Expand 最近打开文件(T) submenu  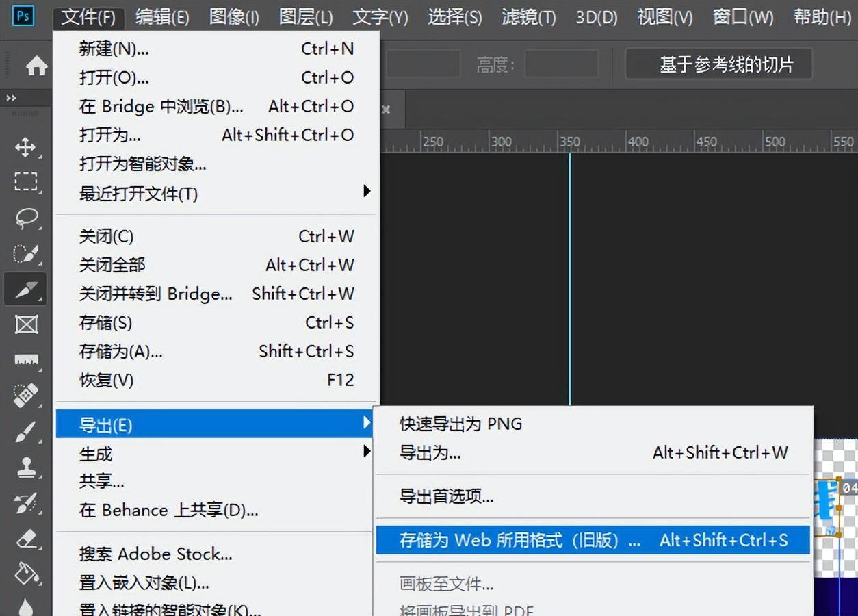216,193
